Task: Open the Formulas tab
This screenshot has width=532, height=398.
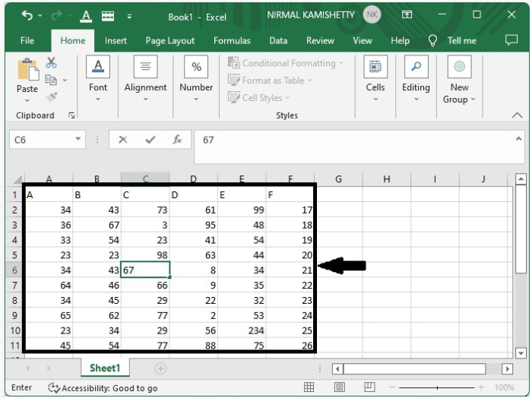Action: point(232,41)
